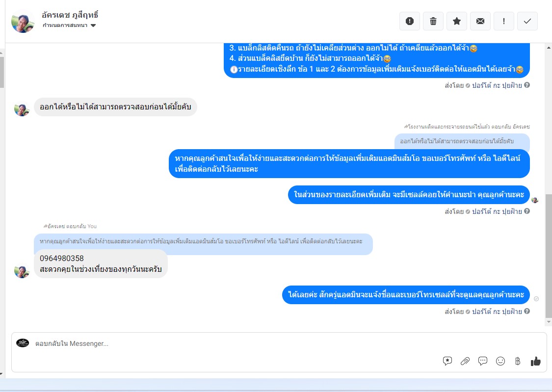Mark conversation as spam with exclamation circle icon
The image size is (552, 392).
pos(409,21)
